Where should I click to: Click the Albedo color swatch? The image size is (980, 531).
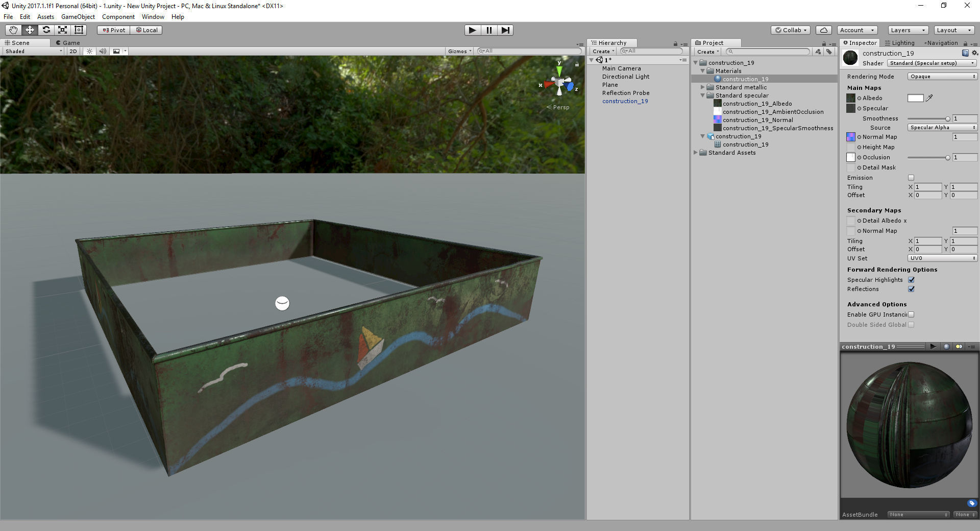click(915, 98)
